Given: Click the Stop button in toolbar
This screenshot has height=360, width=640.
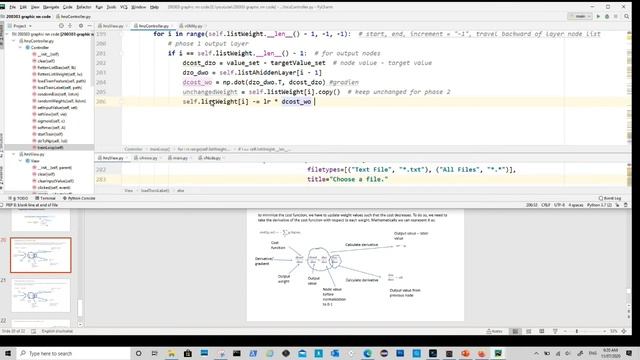Looking at the screenshot, I should (616, 16).
